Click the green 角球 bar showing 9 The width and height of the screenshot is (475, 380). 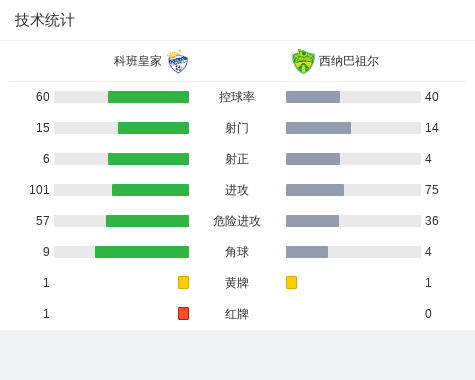click(x=142, y=252)
